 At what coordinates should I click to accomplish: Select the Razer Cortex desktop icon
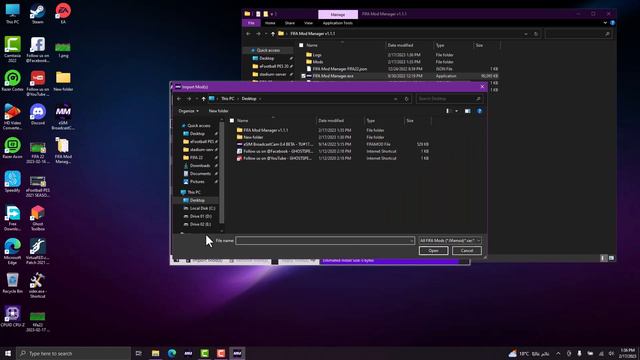click(12, 81)
